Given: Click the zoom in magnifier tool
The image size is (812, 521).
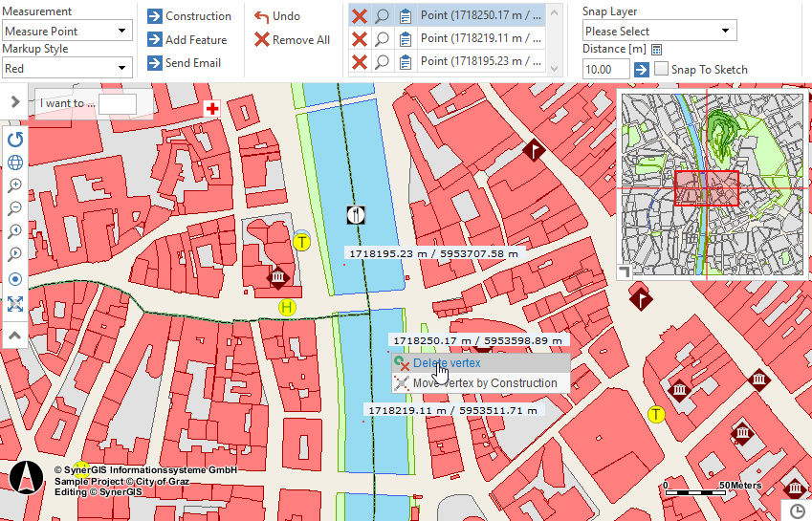Looking at the screenshot, I should tap(15, 185).
